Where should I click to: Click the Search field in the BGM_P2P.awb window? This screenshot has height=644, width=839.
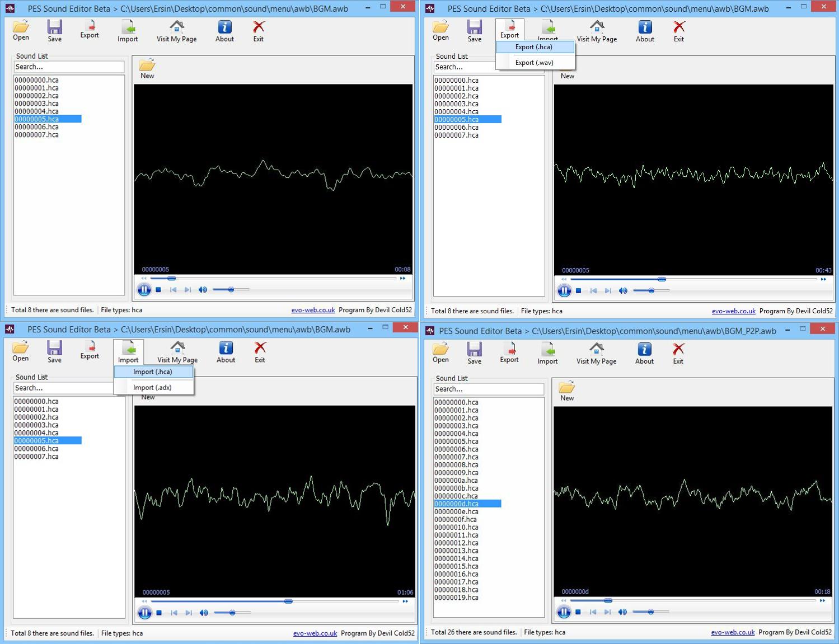point(488,389)
